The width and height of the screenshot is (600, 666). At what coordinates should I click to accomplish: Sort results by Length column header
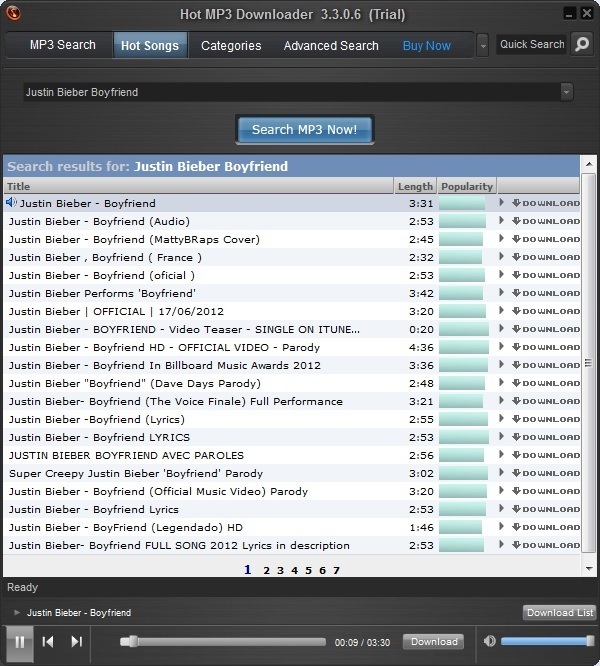pos(415,186)
